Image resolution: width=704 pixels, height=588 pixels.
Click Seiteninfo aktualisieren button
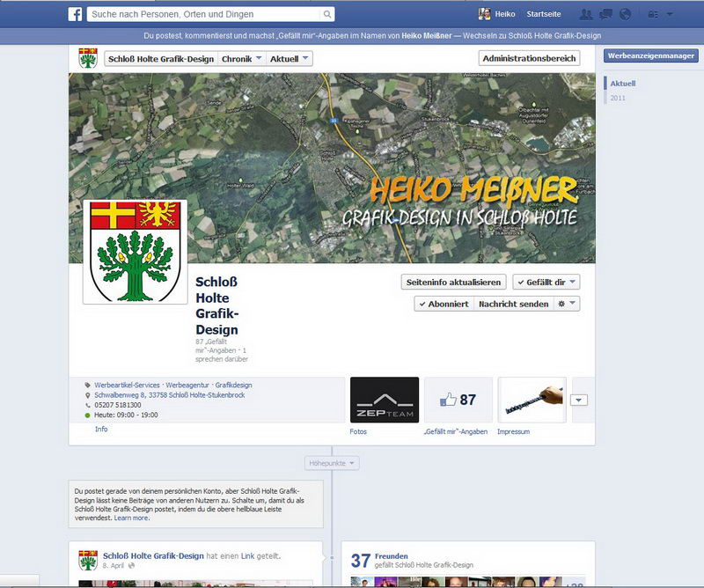[x=453, y=282]
